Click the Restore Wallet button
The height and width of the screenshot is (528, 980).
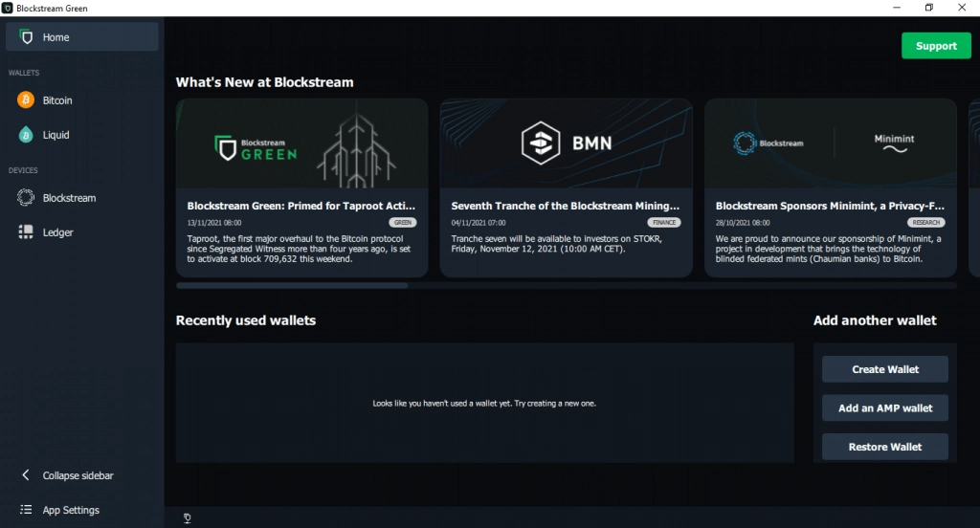[x=885, y=447]
